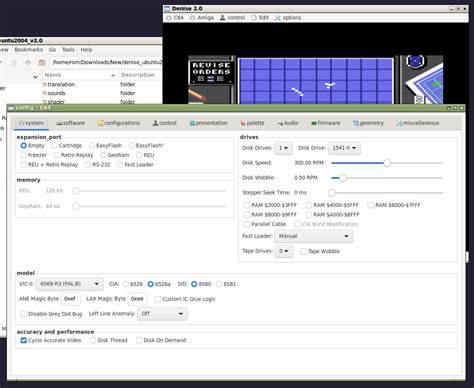Open the Left Line Anomaly dropdown
The image size is (474, 388).
tap(162, 314)
